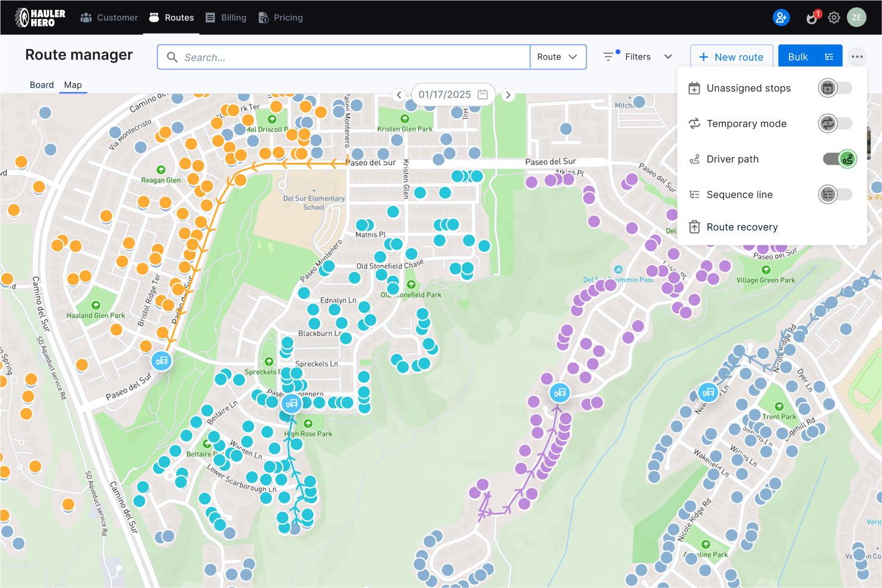Click orange route truck marker on Paseo del Sur
Image resolution: width=882 pixels, height=588 pixels.
click(162, 361)
